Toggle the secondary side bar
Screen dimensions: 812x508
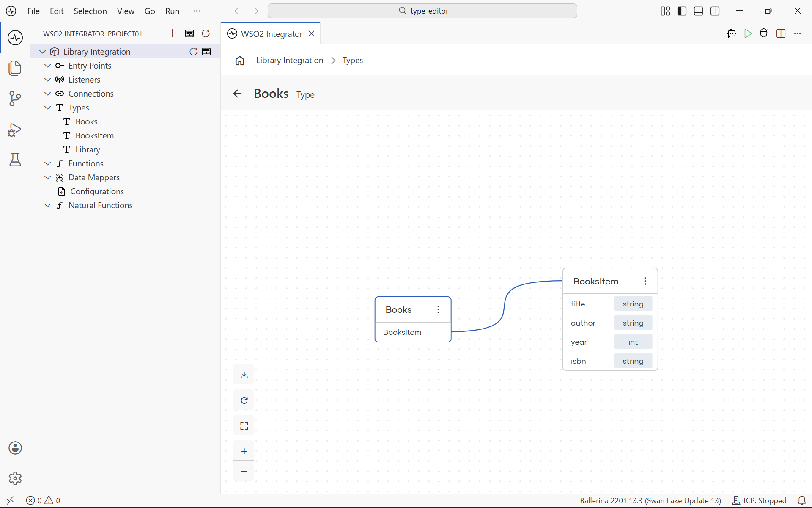tap(715, 11)
